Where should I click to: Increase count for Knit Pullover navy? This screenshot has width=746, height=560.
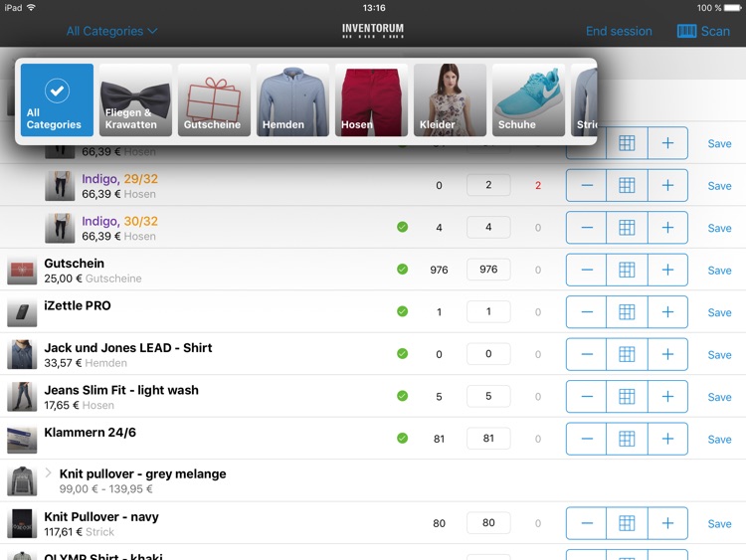(x=667, y=523)
